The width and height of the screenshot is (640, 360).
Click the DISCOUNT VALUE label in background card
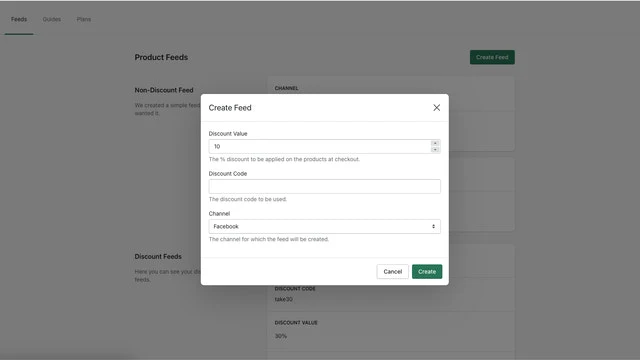coord(296,322)
